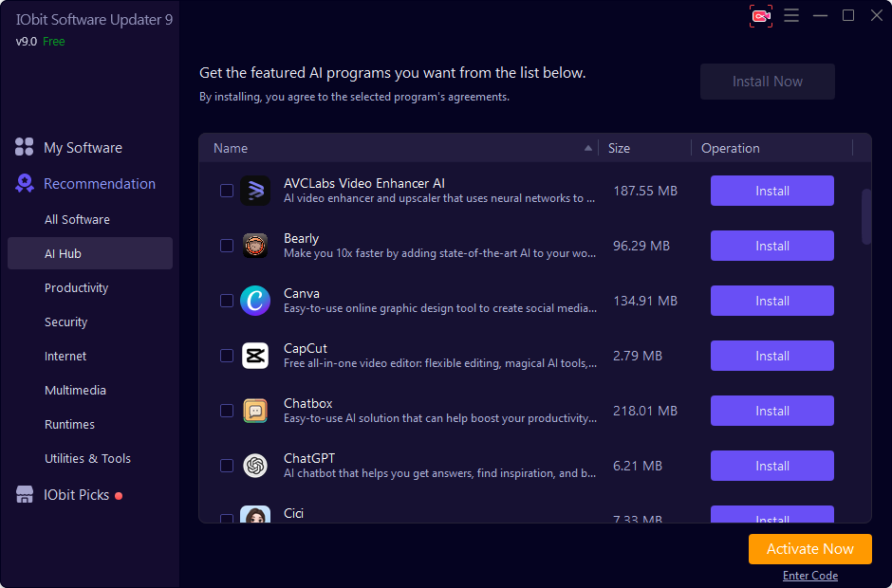Click the AVCLabs Video Enhancer AI icon
Viewport: 892px width, 588px height.
pyautogui.click(x=255, y=191)
